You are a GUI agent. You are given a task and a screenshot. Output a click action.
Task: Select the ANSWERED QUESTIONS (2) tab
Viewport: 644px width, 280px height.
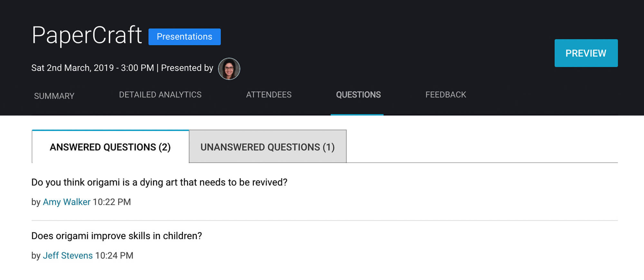[x=110, y=147]
